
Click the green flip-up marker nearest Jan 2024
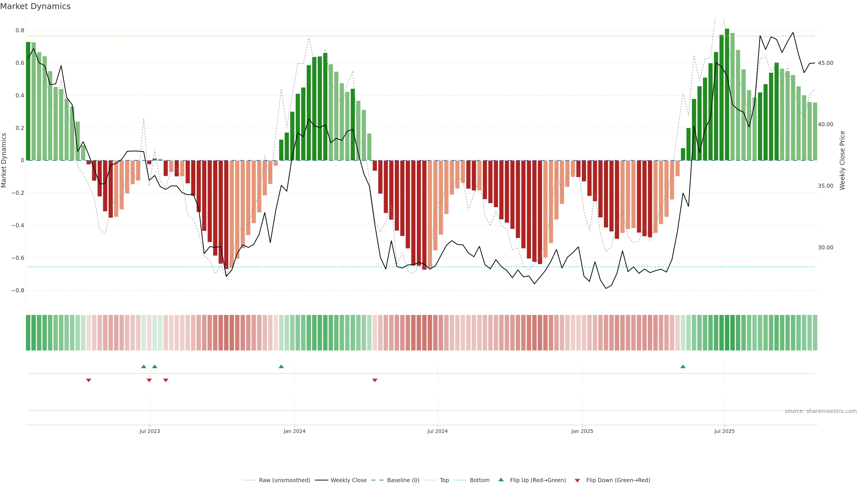point(281,366)
